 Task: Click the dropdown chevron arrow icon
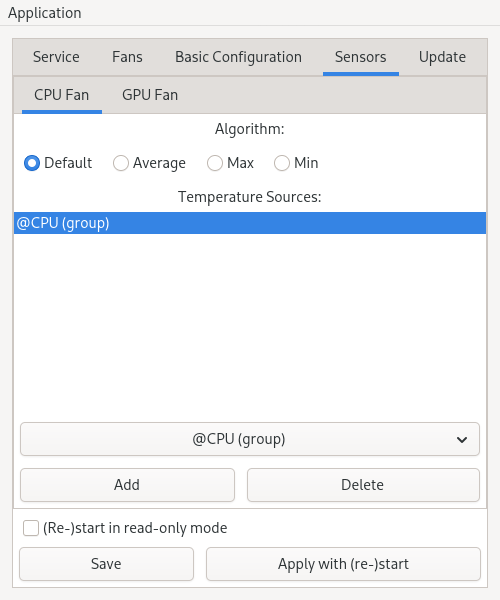[x=462, y=440]
